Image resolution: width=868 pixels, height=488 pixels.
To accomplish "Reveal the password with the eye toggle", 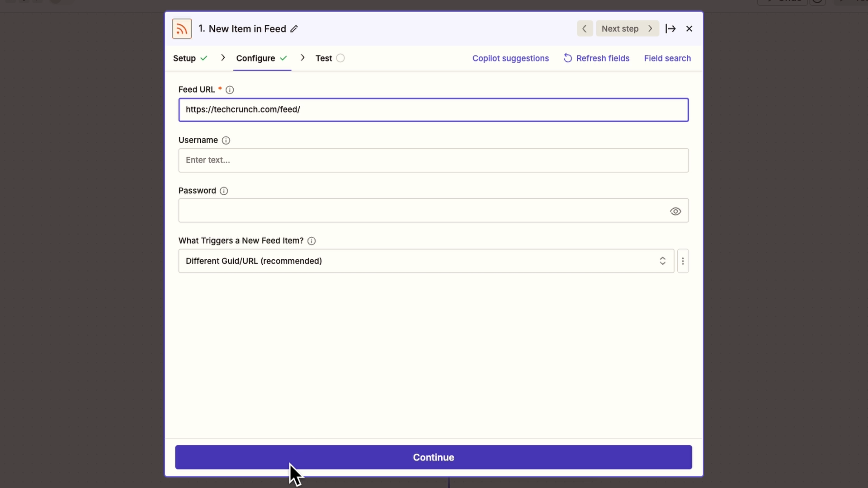I will tap(675, 211).
